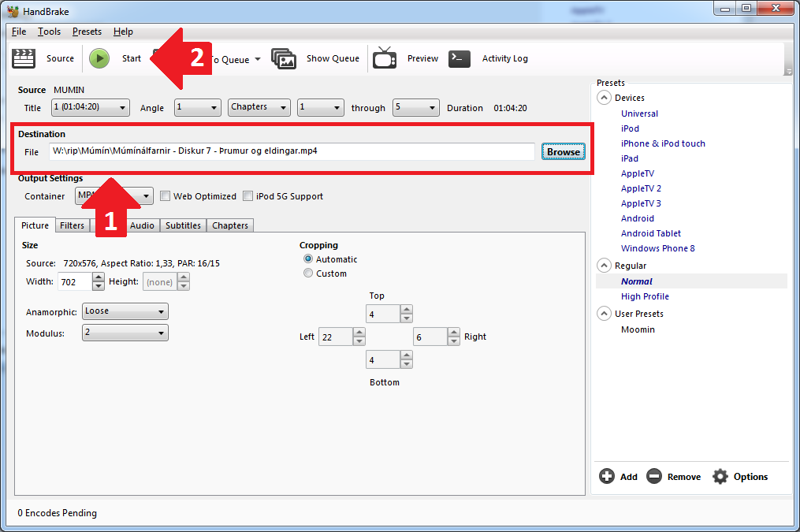Select Automatic cropping radio button
Image resolution: width=800 pixels, height=532 pixels.
point(308,259)
